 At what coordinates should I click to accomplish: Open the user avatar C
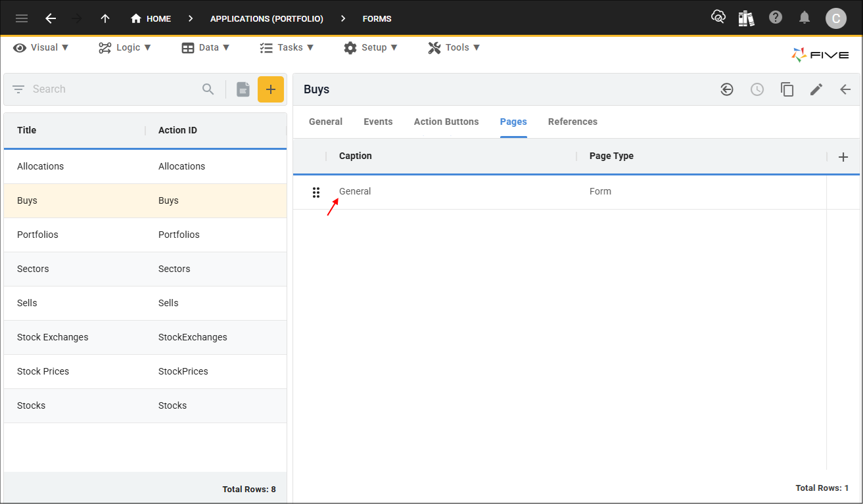tap(836, 18)
